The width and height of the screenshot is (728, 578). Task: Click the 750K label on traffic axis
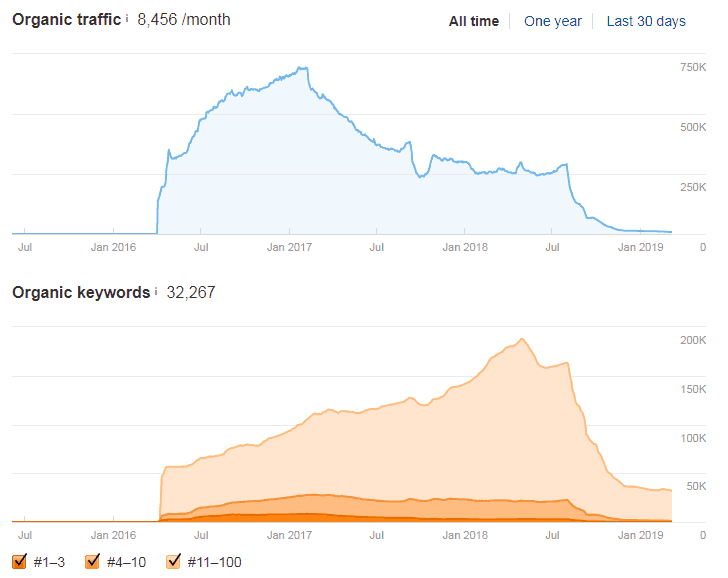tap(693, 67)
